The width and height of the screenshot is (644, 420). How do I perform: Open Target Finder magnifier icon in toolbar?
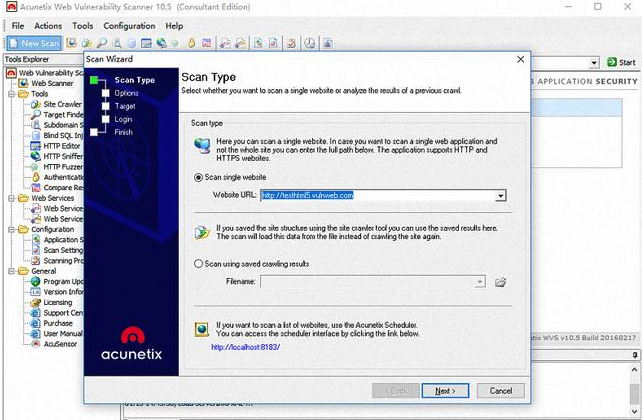(x=101, y=43)
